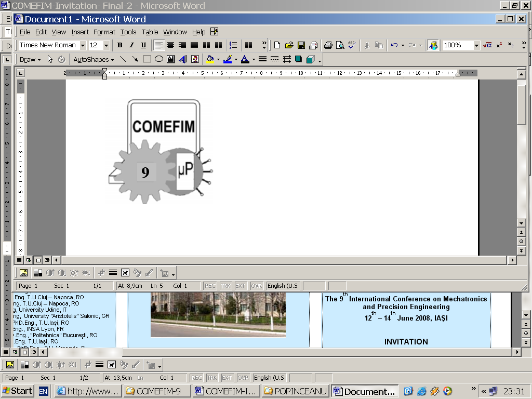Toggle the Drawing toolbar button
This screenshot has width=532, height=399.
click(433, 45)
